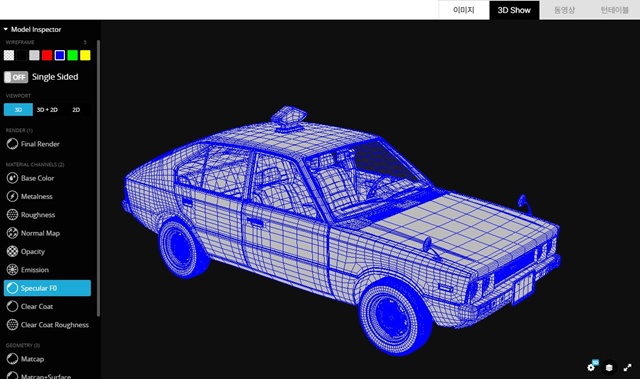The height and width of the screenshot is (379, 640).
Task: Select the Base Color channel icon
Action: click(x=12, y=178)
